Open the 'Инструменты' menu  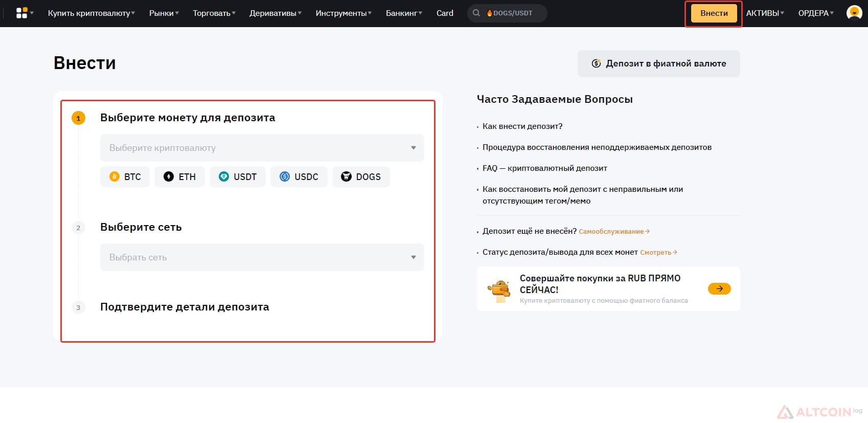[x=344, y=13]
